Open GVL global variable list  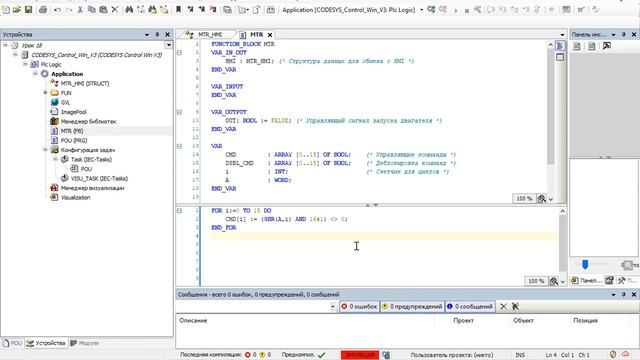(x=65, y=102)
